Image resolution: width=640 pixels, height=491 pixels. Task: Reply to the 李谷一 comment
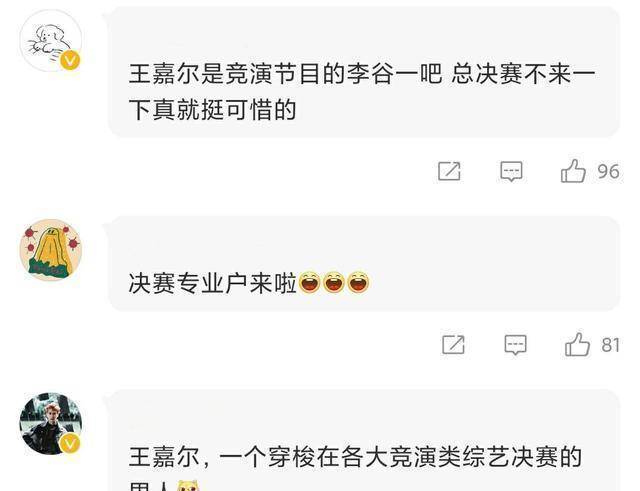511,171
